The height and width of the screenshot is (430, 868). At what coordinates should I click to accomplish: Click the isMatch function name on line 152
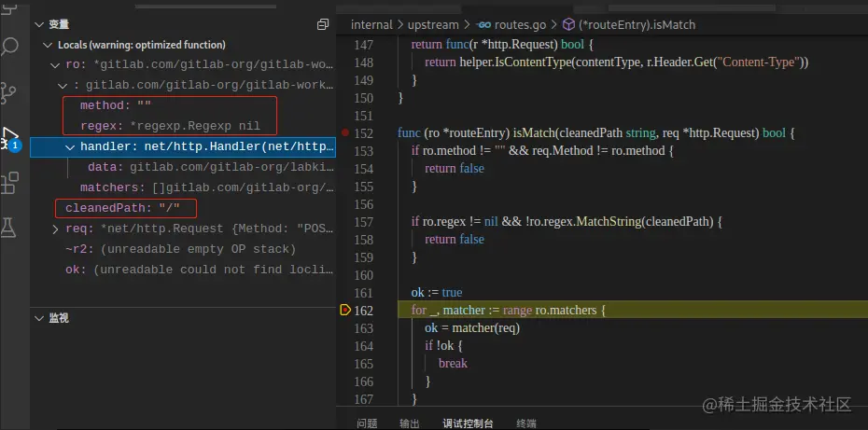click(533, 132)
